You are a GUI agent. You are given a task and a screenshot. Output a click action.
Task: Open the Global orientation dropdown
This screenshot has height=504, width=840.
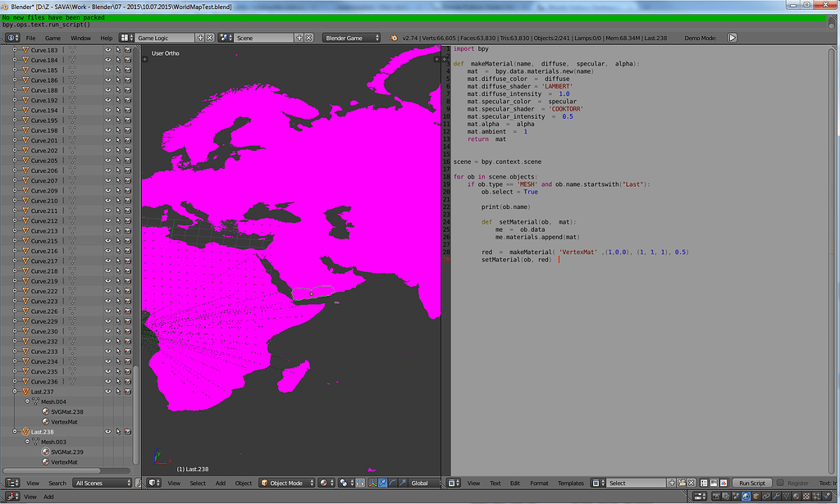point(424,484)
